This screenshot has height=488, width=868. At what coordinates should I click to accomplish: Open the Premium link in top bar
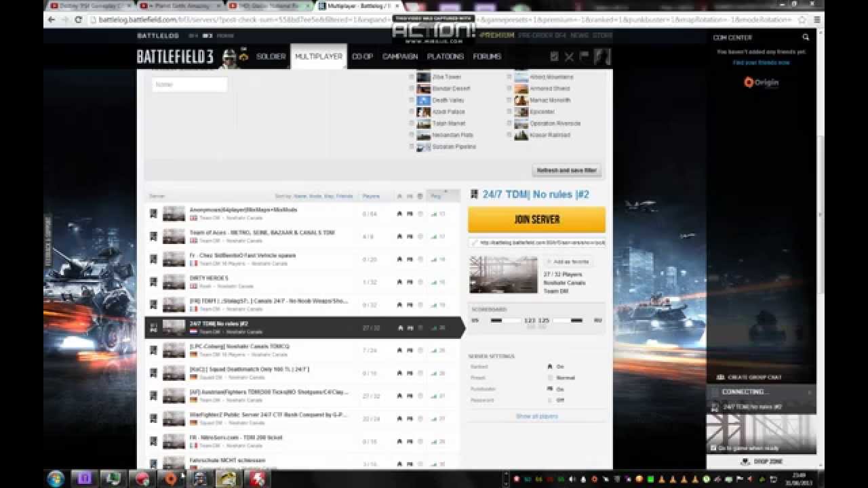pyautogui.click(x=496, y=35)
